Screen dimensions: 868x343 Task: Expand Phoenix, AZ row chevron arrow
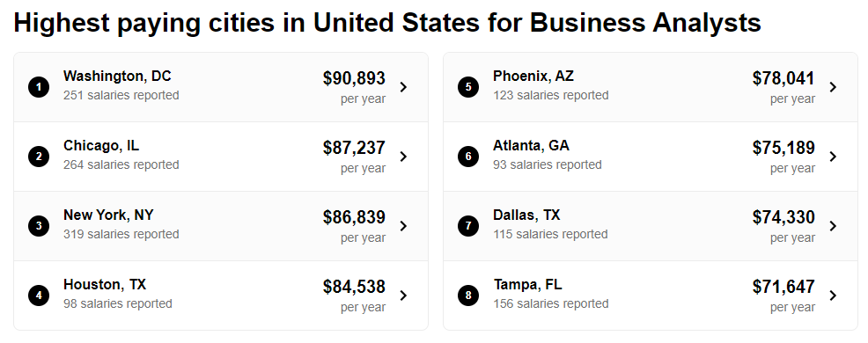[833, 87]
